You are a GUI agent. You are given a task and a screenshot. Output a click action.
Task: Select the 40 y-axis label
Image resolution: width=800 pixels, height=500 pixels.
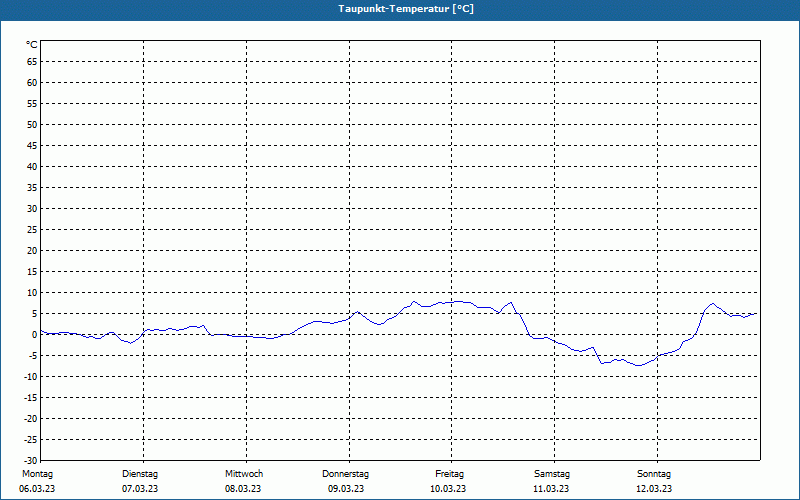click(32, 166)
